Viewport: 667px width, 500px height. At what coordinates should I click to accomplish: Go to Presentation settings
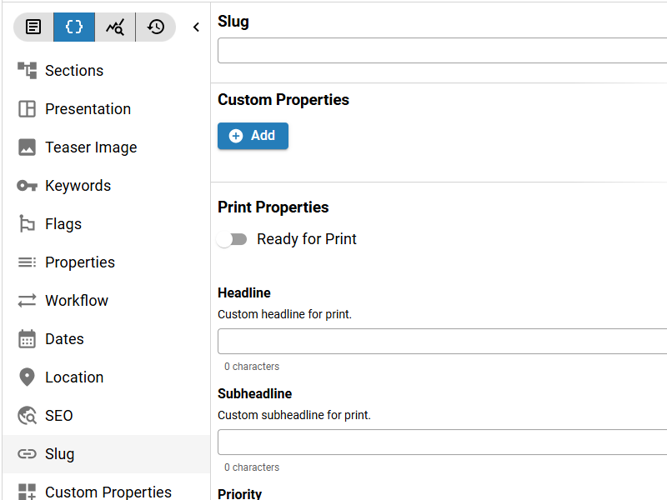pyautogui.click(x=87, y=109)
